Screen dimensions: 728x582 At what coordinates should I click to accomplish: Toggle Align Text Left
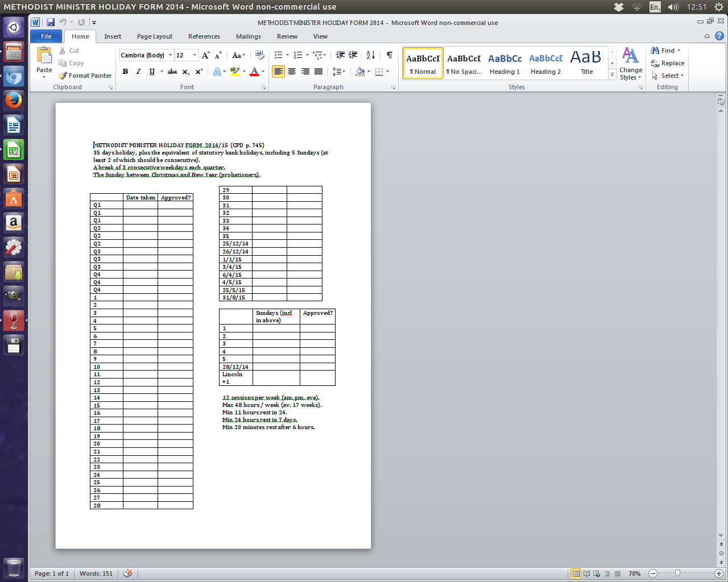(278, 72)
